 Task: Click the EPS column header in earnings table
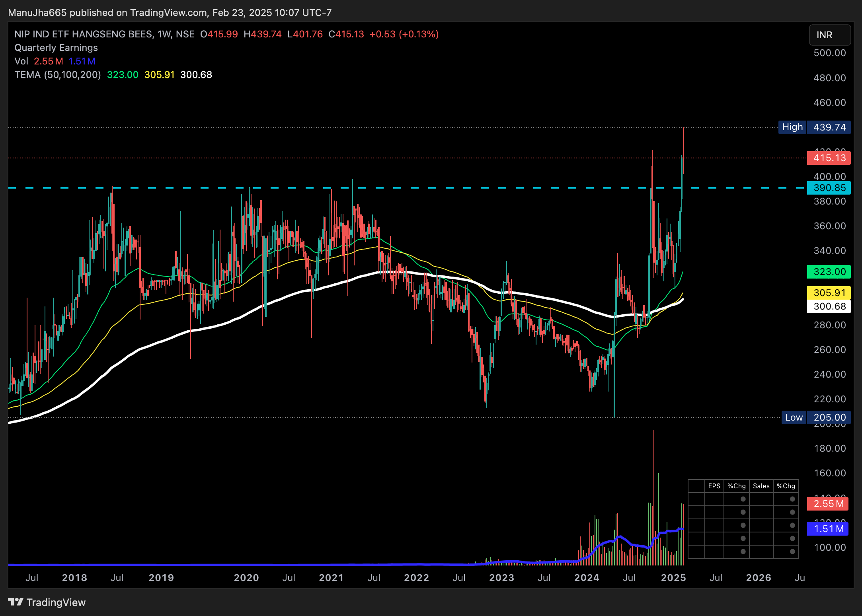point(714,486)
